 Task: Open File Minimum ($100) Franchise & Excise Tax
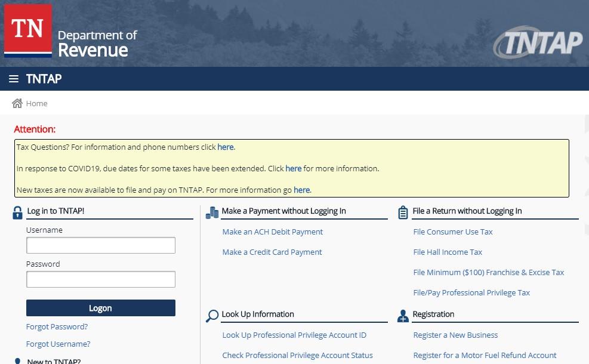tap(488, 272)
